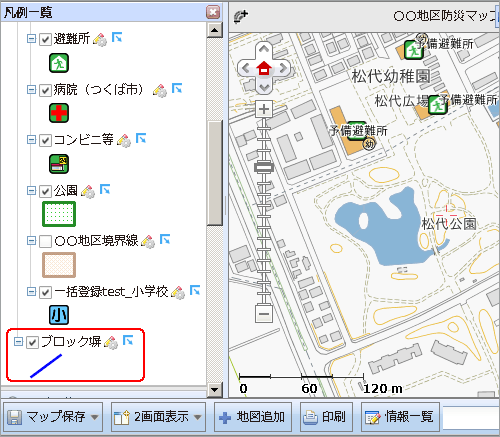Open the 2画面表示 dropdown arrow
Image resolution: width=500 pixels, height=437 pixels.
[x=198, y=417]
